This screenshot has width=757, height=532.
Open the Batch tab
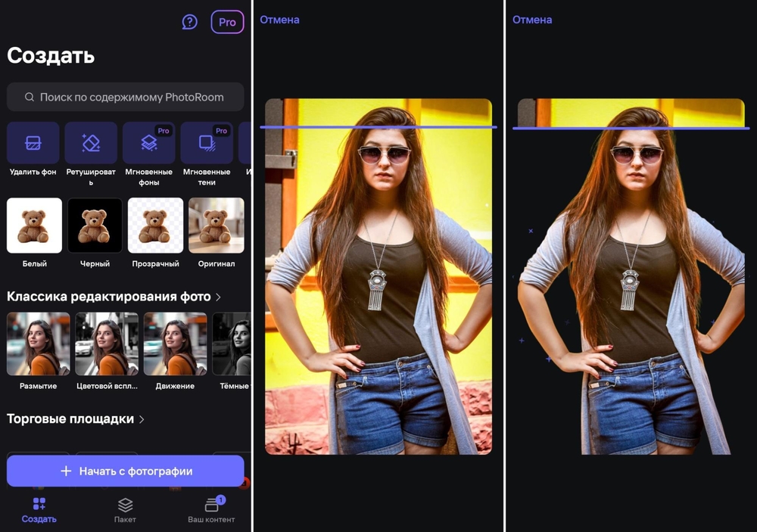[x=126, y=509]
